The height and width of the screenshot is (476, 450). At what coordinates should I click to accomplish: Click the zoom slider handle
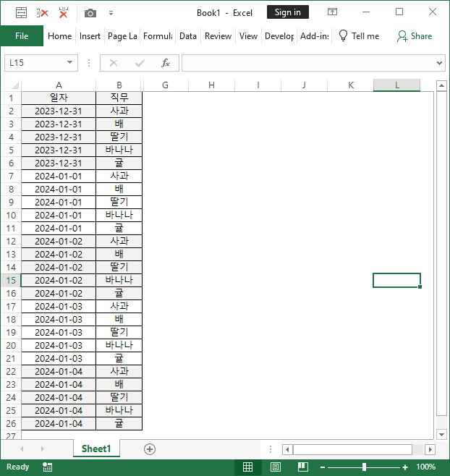(x=364, y=467)
